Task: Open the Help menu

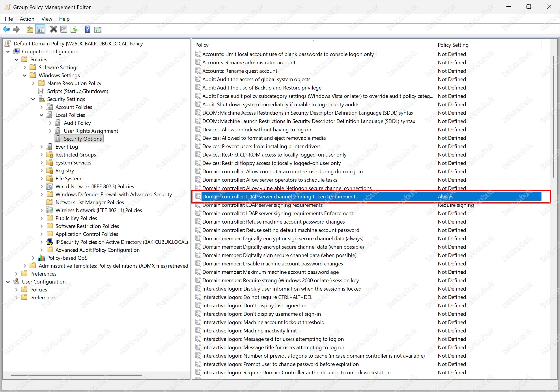Action: coord(64,19)
